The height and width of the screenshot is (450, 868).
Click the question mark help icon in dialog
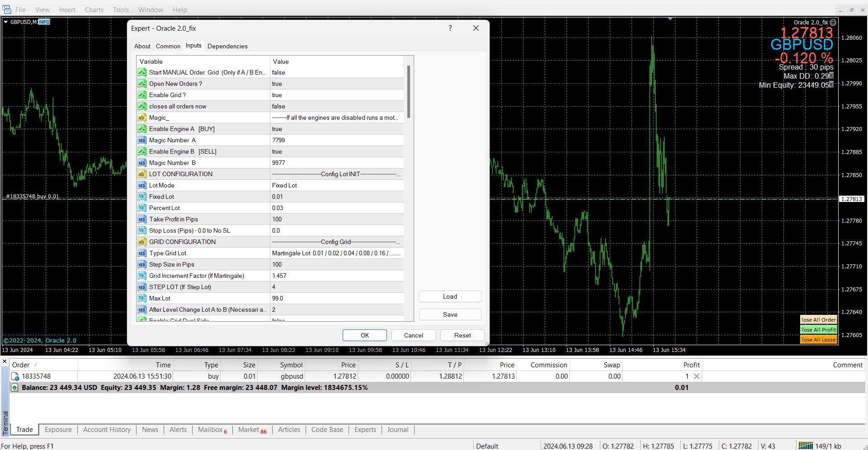click(450, 28)
